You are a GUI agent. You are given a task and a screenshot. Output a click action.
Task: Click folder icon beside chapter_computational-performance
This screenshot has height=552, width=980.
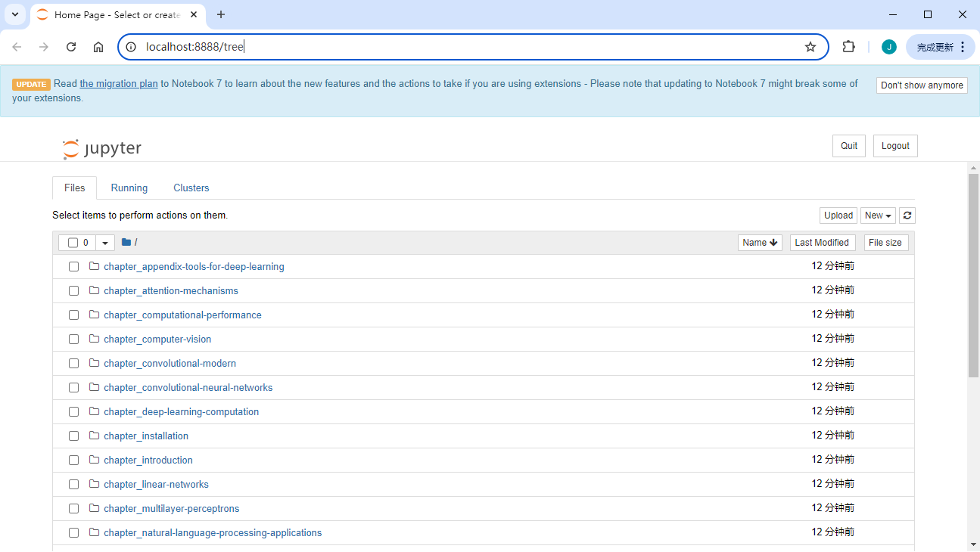tap(95, 315)
